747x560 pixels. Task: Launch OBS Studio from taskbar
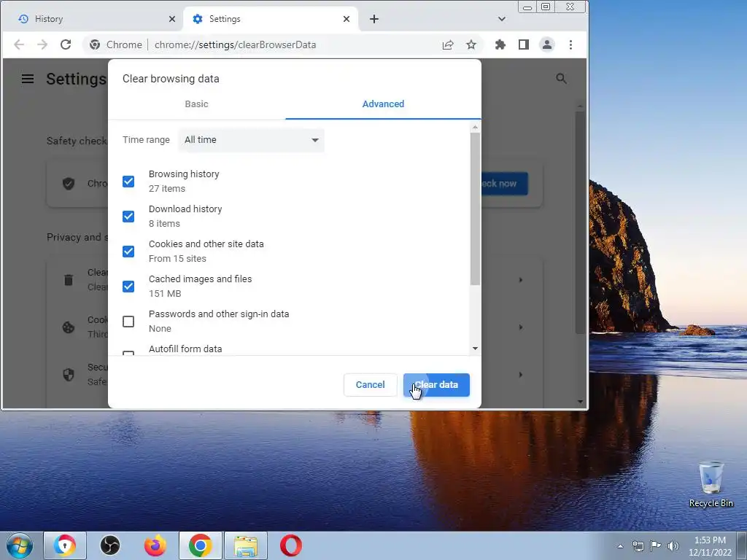pos(110,545)
